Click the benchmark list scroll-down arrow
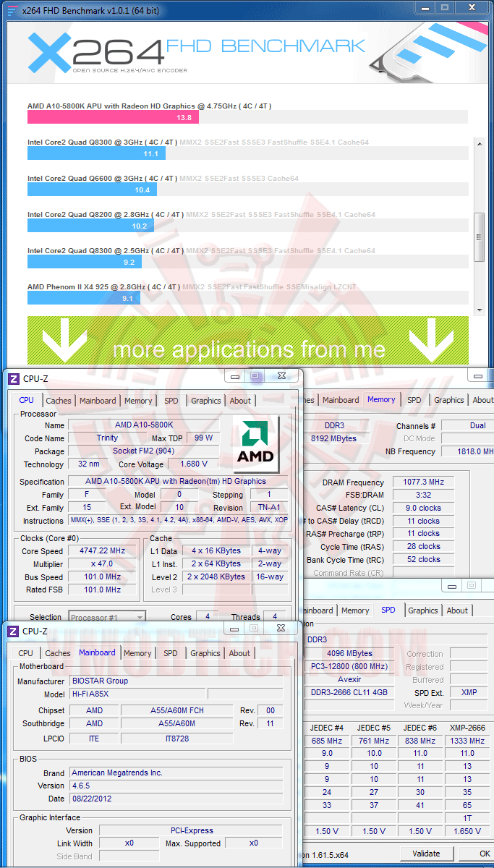This screenshot has height=868, width=494. click(479, 309)
